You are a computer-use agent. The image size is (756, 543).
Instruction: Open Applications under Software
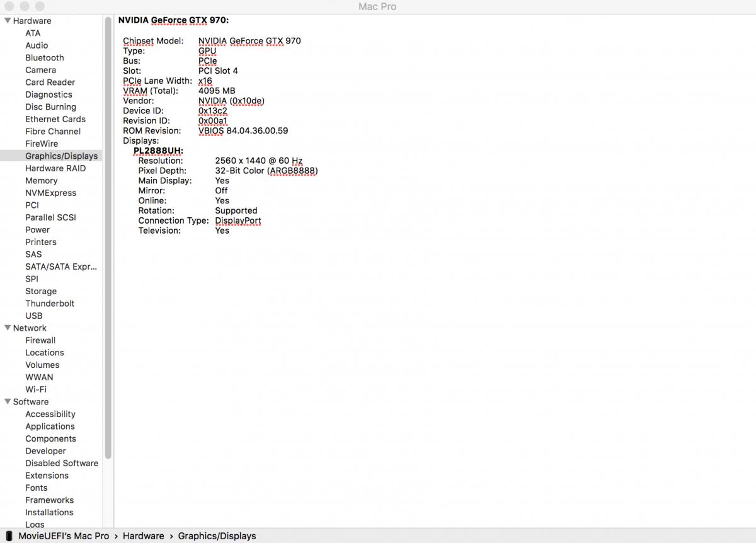pos(50,426)
